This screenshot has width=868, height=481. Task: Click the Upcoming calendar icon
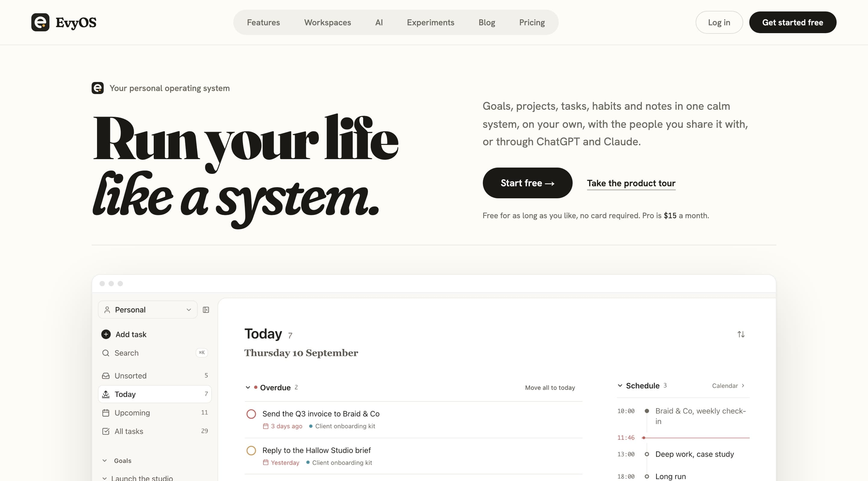(106, 413)
